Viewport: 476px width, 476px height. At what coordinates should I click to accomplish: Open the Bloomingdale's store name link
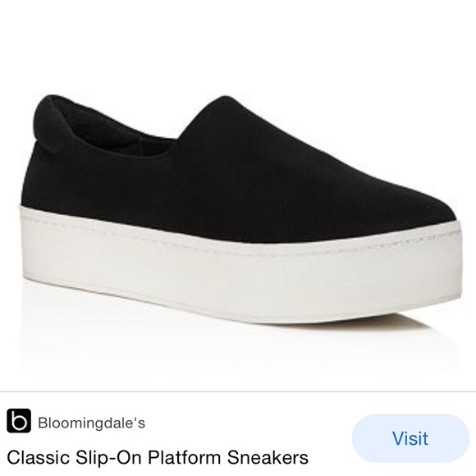click(92, 423)
